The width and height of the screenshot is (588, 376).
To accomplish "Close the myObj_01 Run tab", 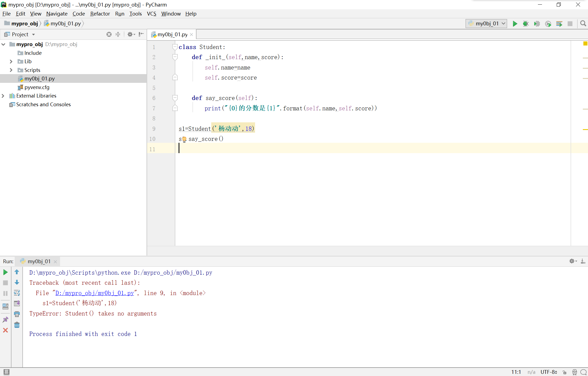I will tap(55, 262).
